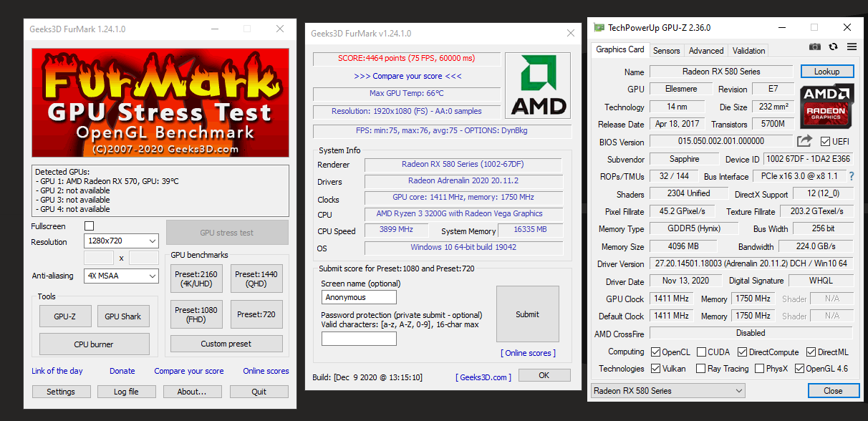
Task: Open the Donate link
Action: coord(122,371)
